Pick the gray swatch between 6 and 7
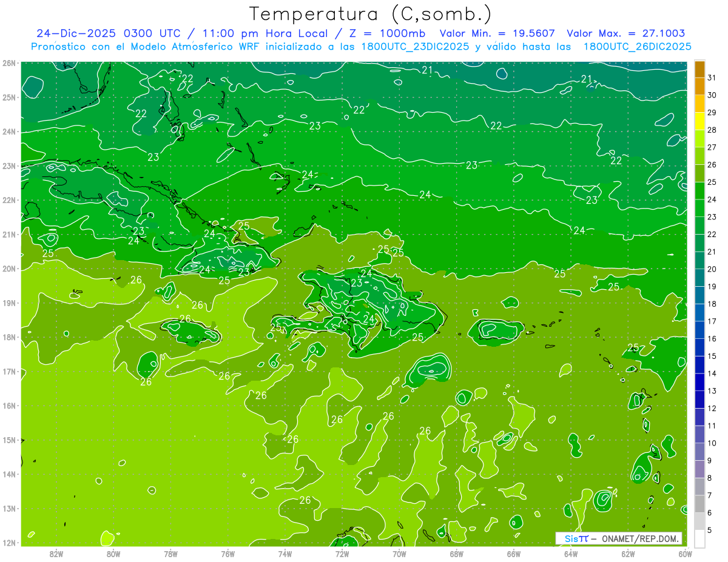Screen dimensions: 728x562 pos(699,504)
